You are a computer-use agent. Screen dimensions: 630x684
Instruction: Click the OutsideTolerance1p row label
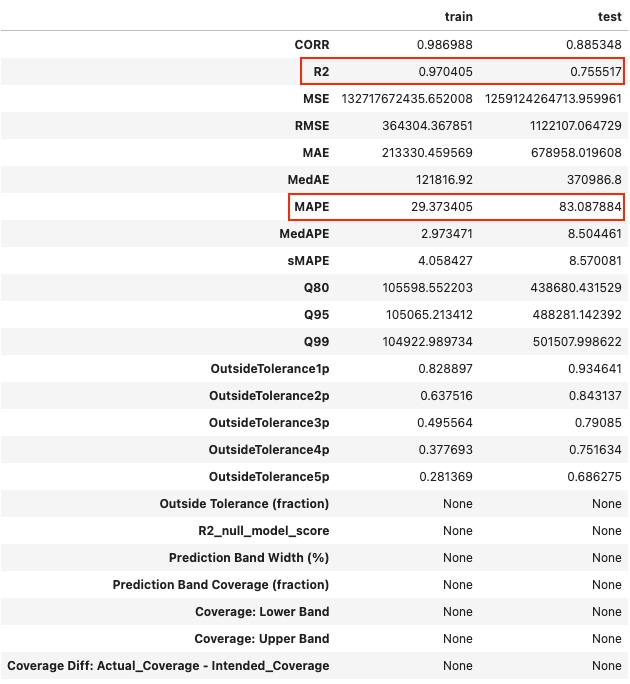click(x=269, y=369)
